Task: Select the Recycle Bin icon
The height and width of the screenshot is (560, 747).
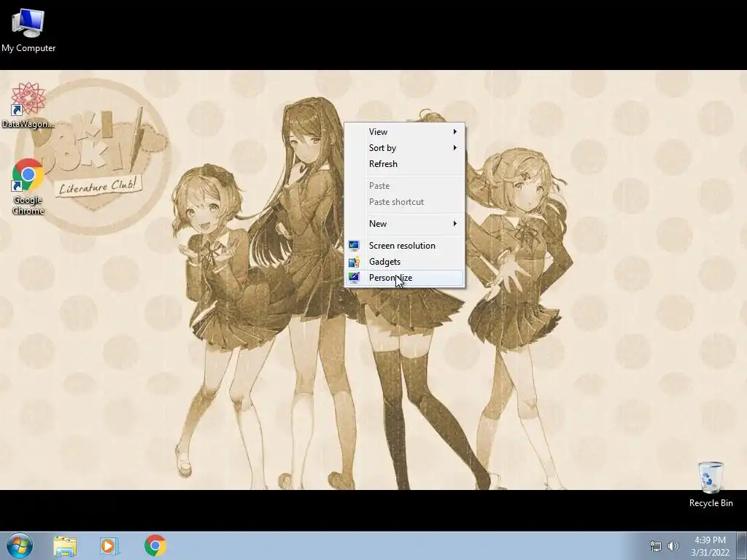Action: tap(711, 484)
